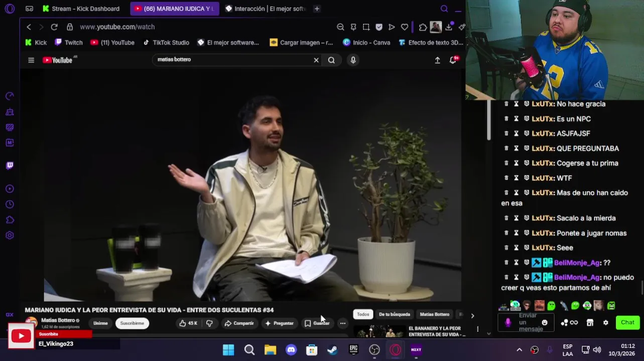Switch to the Interacción tab
The width and height of the screenshot is (644, 361).
(x=265, y=9)
